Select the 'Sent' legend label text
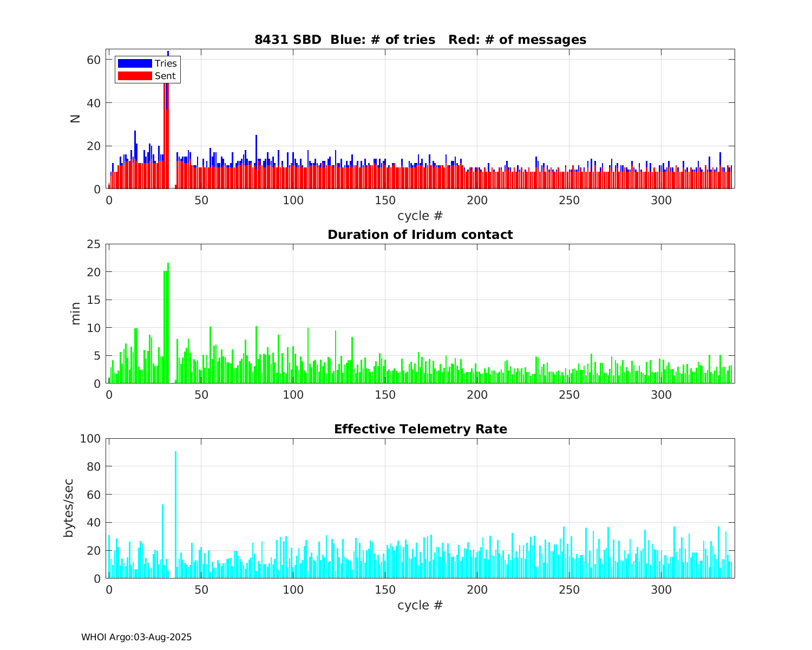The image size is (812, 650). [165, 76]
